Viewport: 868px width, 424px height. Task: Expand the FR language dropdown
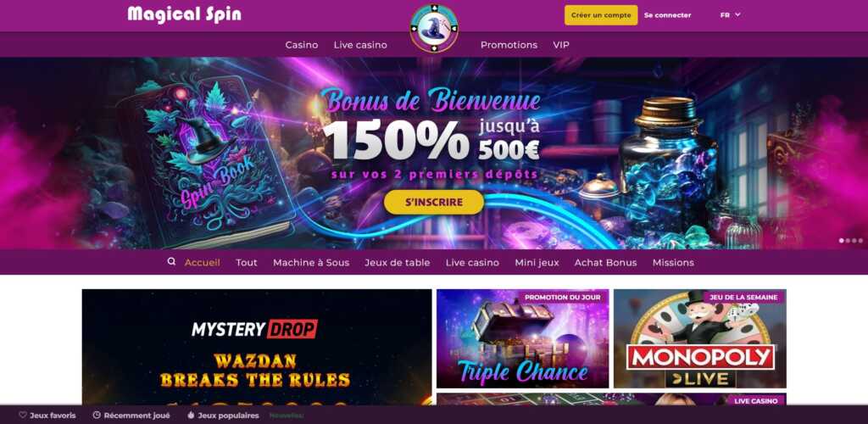click(730, 15)
